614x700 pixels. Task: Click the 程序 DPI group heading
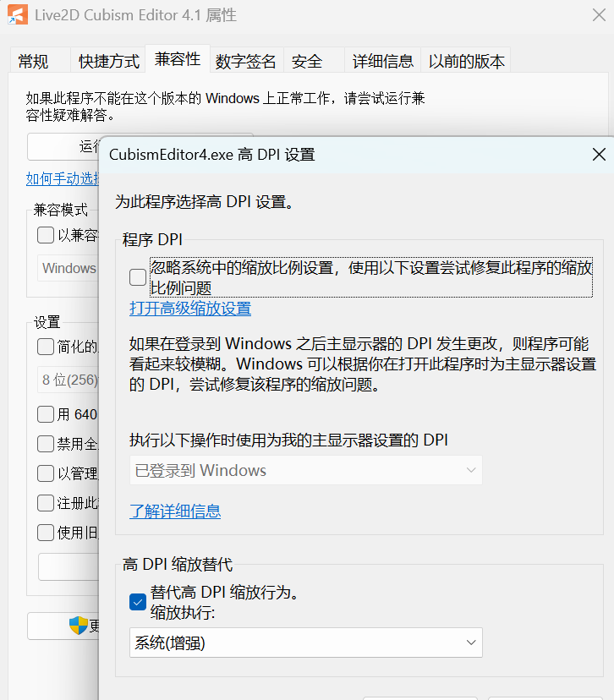pyautogui.click(x=152, y=240)
